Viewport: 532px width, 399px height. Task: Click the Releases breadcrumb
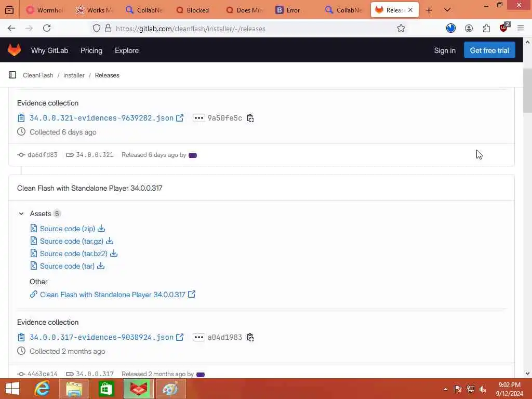pyautogui.click(x=107, y=75)
